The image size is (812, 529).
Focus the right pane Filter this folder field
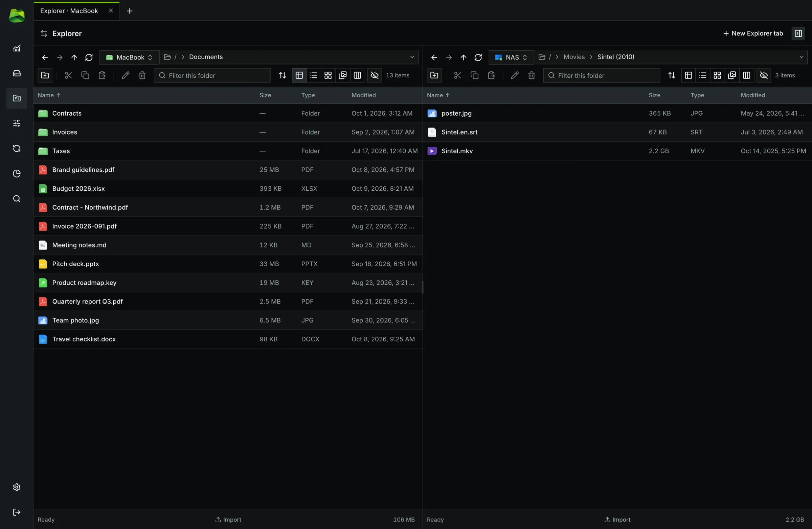click(x=602, y=75)
